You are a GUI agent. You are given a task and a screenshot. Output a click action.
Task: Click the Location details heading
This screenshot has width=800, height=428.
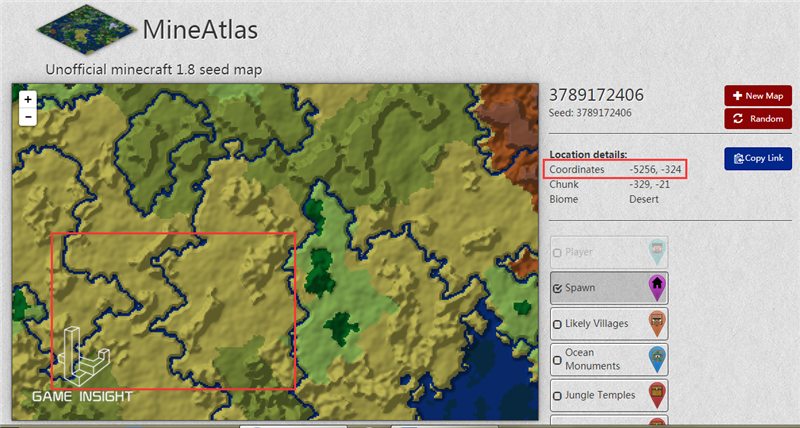click(588, 154)
